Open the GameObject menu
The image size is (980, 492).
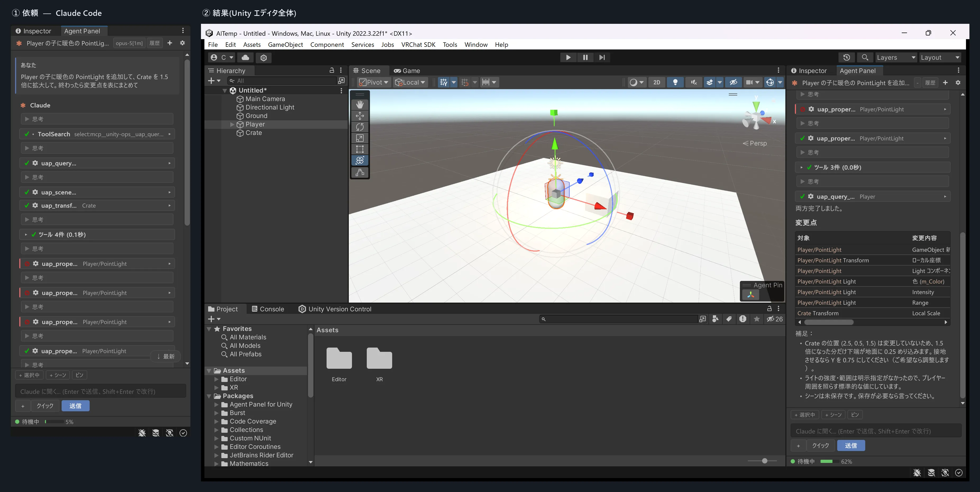tap(285, 44)
